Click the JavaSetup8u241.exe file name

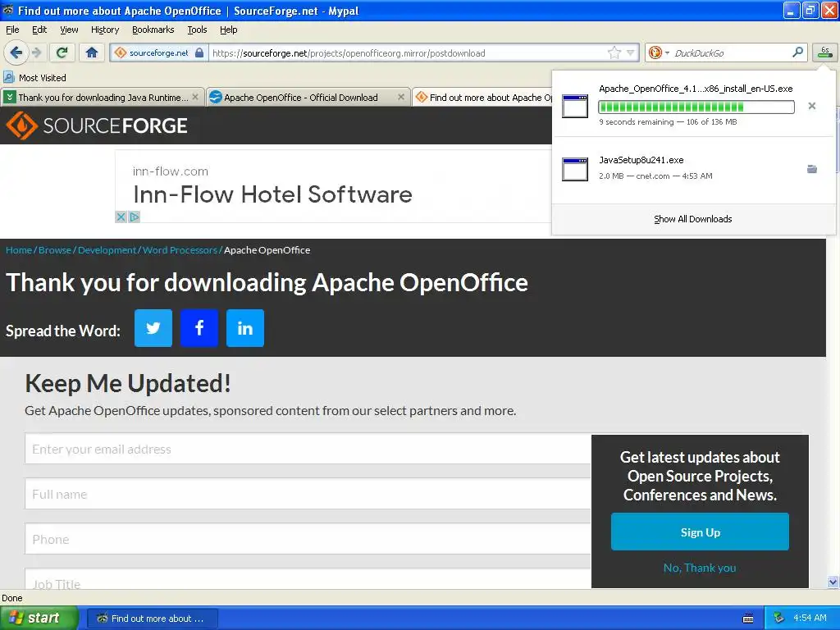pyautogui.click(x=641, y=160)
